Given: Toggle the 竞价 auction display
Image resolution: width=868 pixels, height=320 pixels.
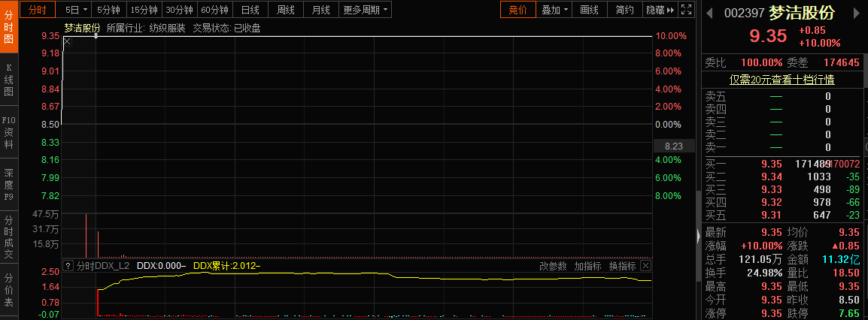Looking at the screenshot, I should [x=517, y=10].
